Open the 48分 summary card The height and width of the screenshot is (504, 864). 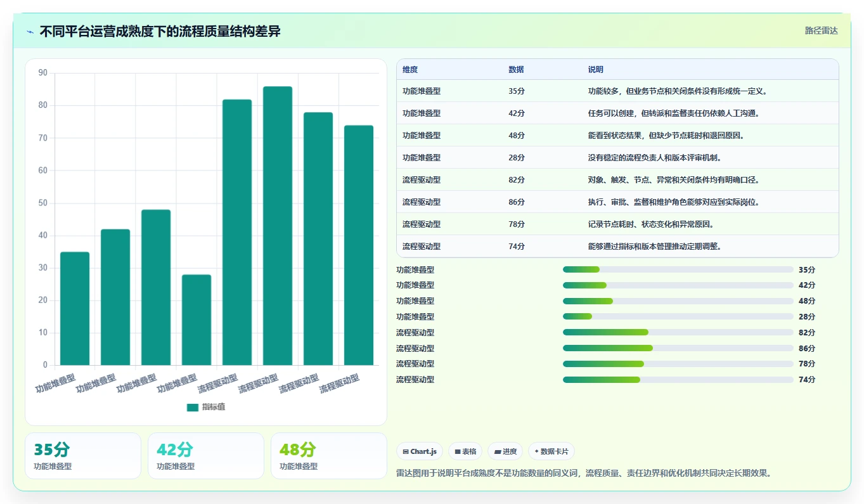click(329, 456)
